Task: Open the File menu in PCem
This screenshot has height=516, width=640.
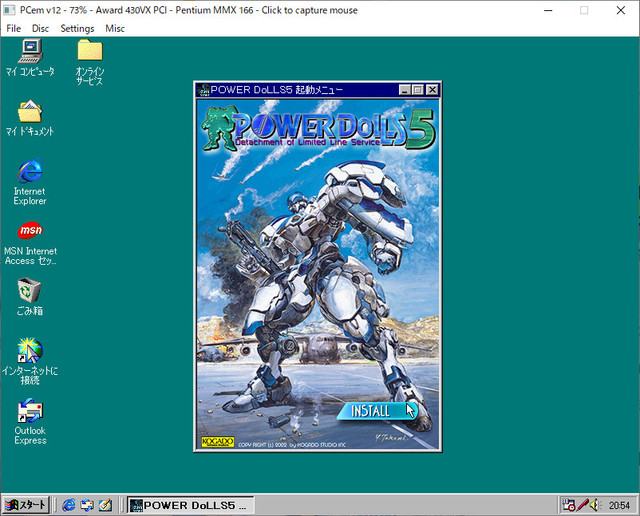Action: [13, 28]
